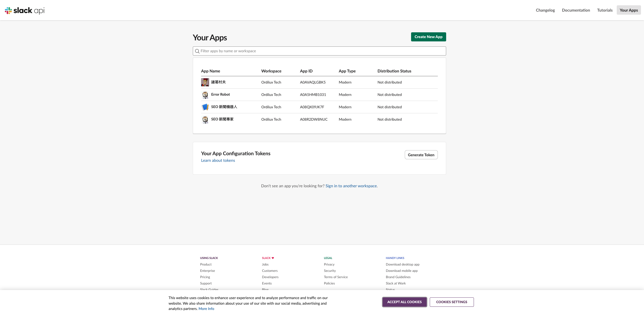Open the Support footer link

point(206,283)
